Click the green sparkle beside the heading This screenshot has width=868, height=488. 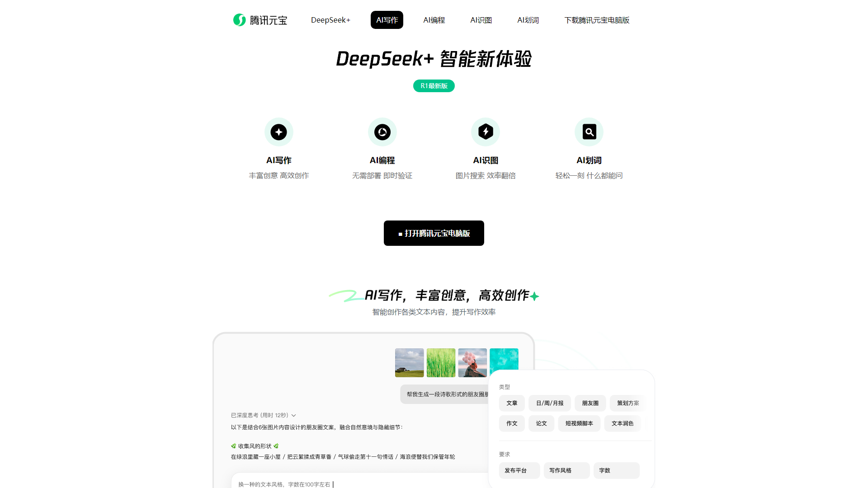click(x=534, y=296)
